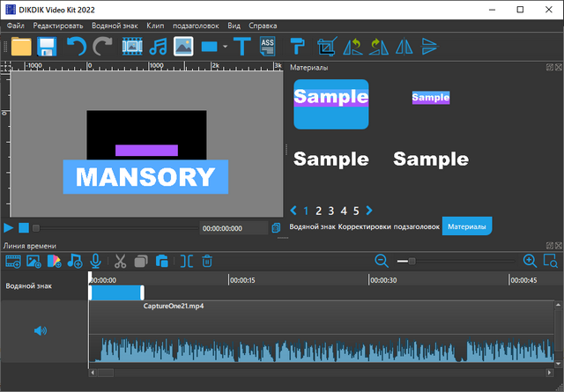The image size is (564, 392).
Task: Switch to the Водяной знак tab
Action: pyautogui.click(x=312, y=227)
